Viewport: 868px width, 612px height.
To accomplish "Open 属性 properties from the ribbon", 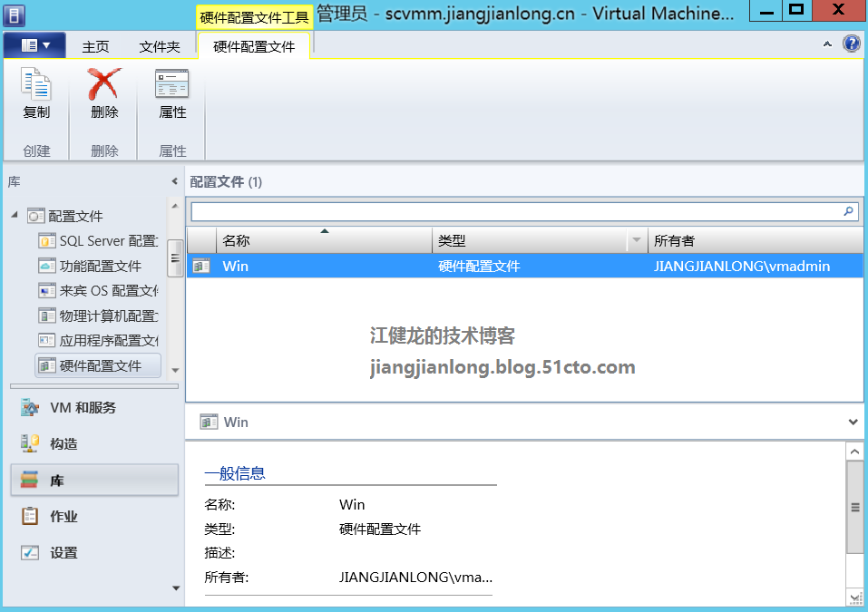I will point(172,94).
